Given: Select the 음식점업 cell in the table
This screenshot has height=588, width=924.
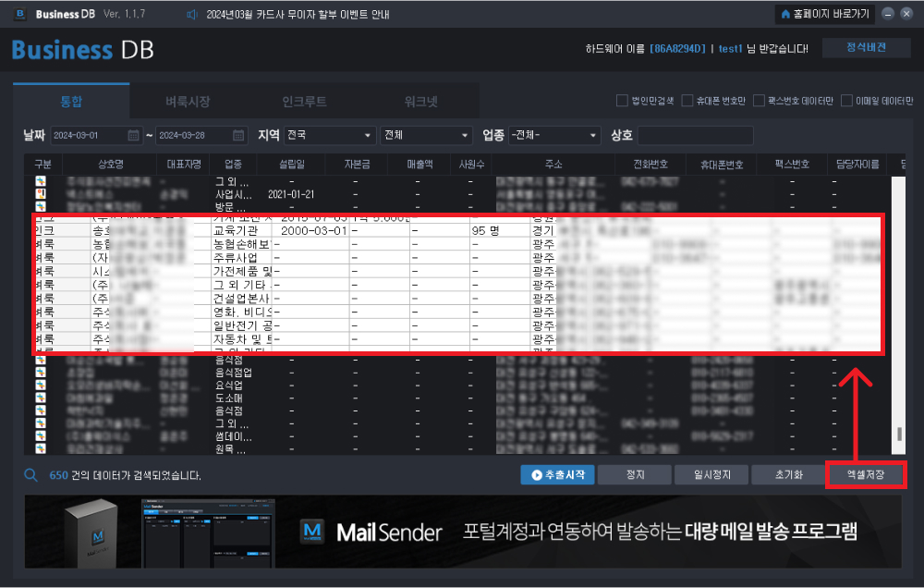Looking at the screenshot, I should click(x=234, y=373).
